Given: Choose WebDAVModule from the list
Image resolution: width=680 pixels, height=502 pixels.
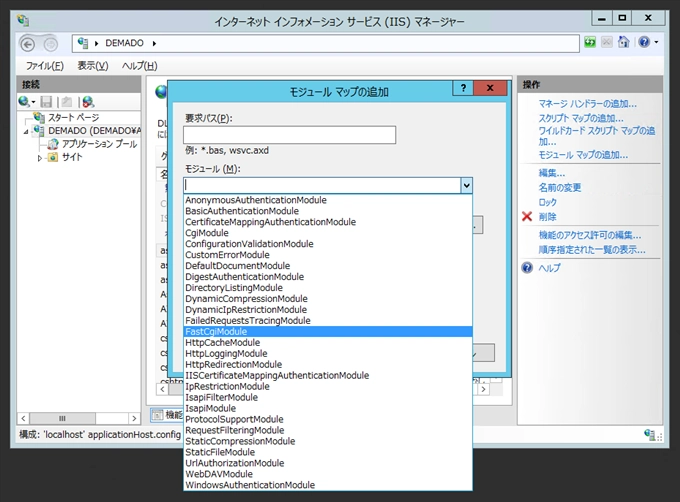Looking at the screenshot, I should [x=328, y=474].
